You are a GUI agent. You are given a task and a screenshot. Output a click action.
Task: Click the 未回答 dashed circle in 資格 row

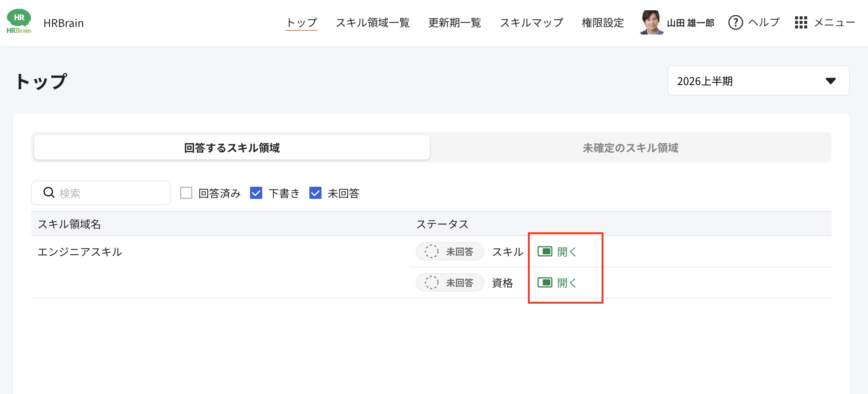click(431, 282)
